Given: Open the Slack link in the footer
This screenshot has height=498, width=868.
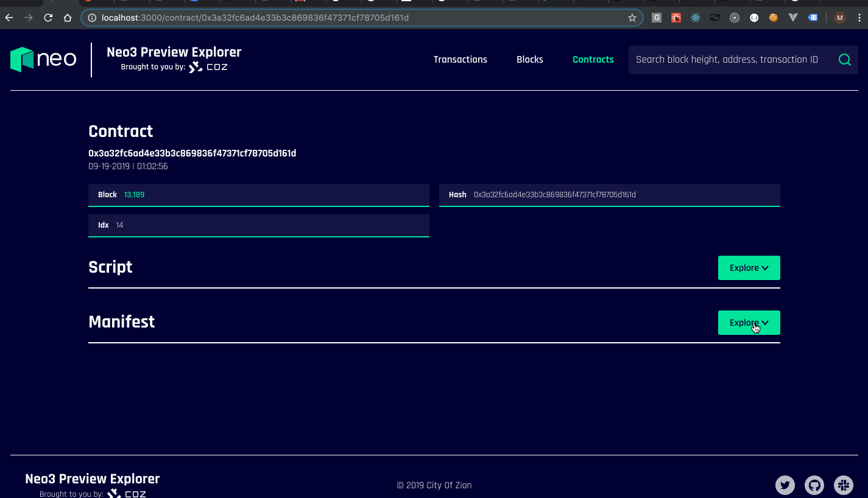Looking at the screenshot, I should [x=844, y=485].
